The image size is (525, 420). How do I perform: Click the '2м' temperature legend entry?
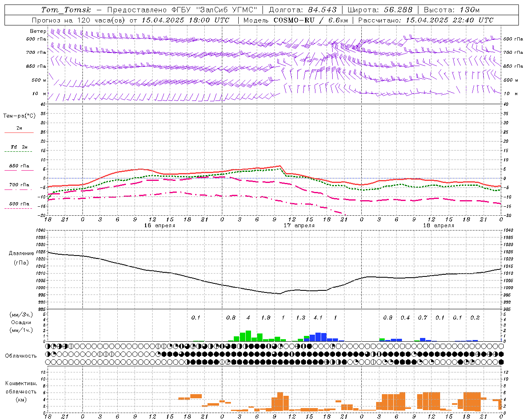[x=19, y=128]
